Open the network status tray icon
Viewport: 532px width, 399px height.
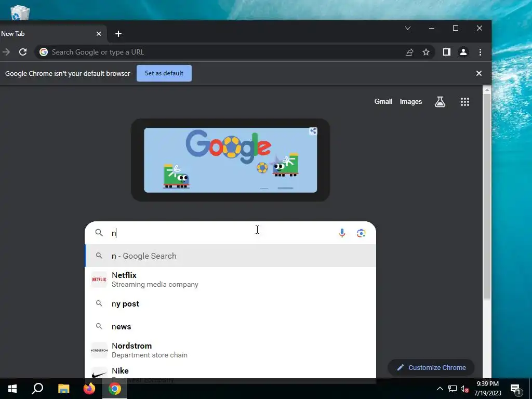(x=453, y=389)
